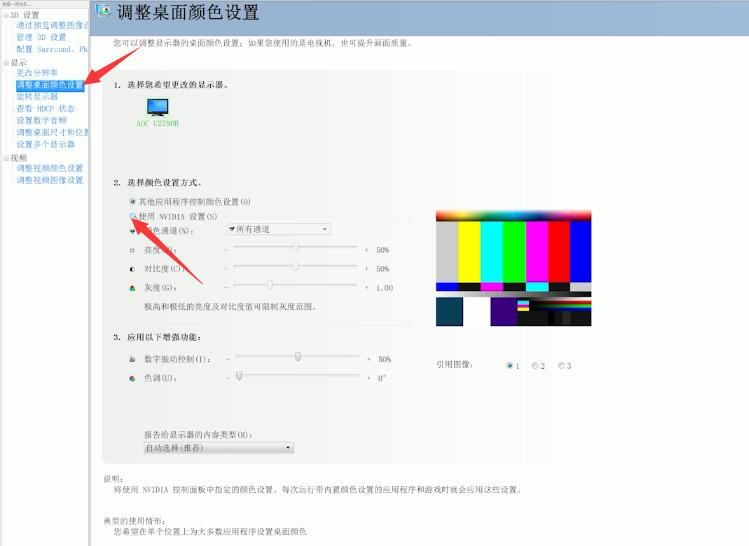The width and height of the screenshot is (749, 546).
Task: Open 设置多个显示器 tree item
Action: click(45, 144)
